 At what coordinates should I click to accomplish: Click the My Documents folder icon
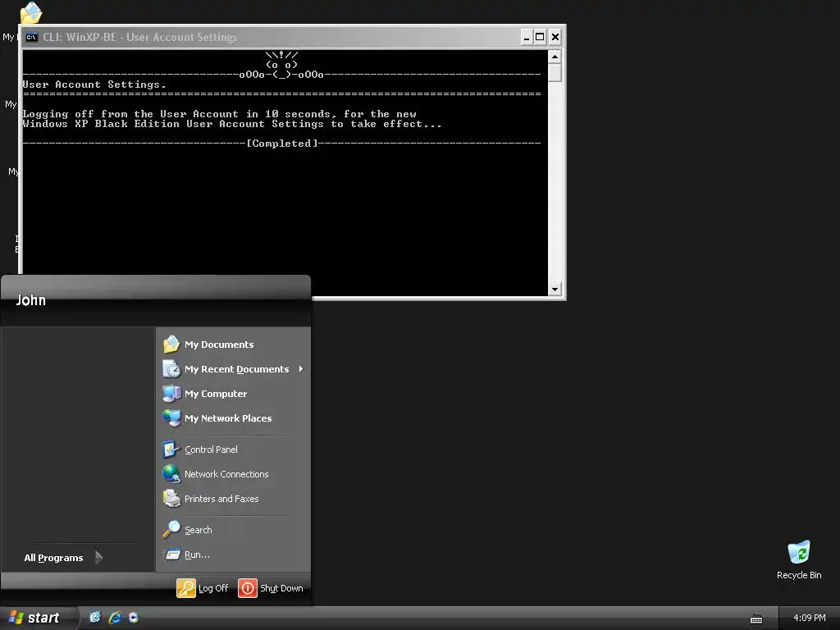pos(171,345)
